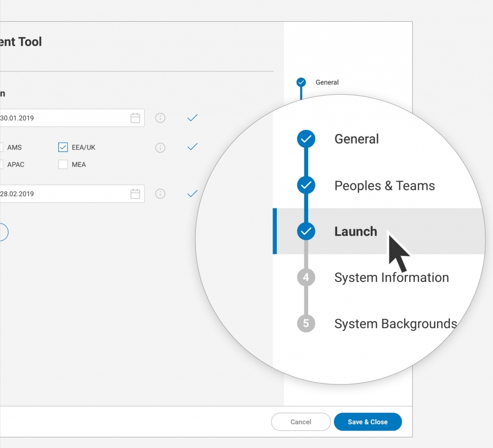Click the 28.02.2019 date input field
The width and height of the screenshot is (493, 448).
(63, 194)
